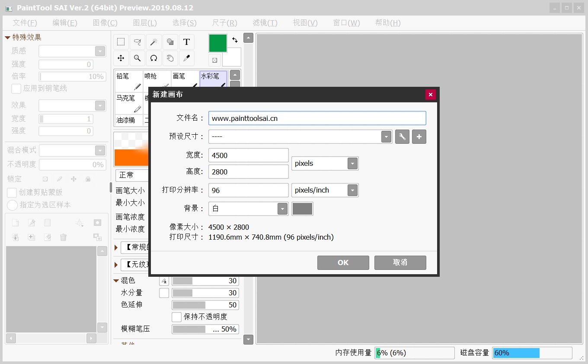
Task: Open the 图像(C) menu
Action: tap(105, 23)
